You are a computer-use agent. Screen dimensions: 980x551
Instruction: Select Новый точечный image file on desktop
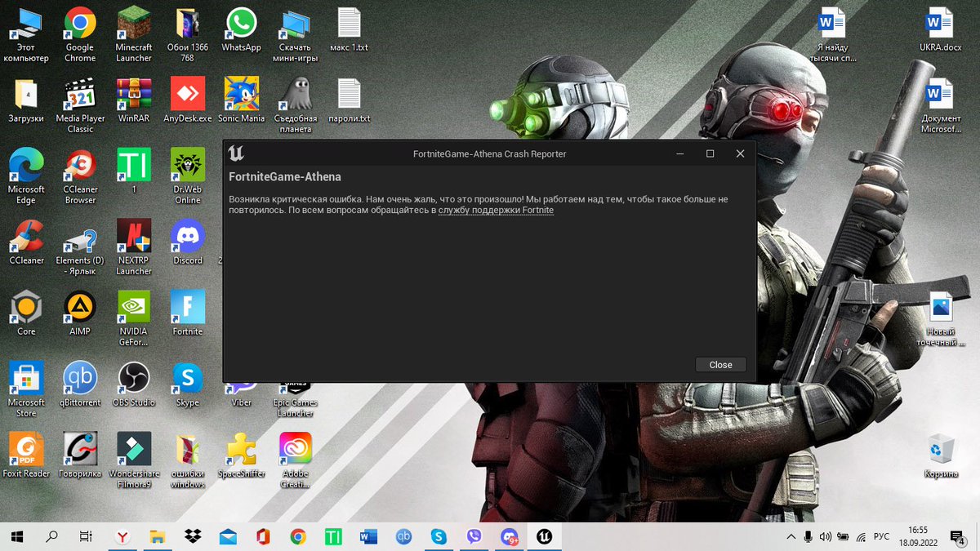tap(941, 318)
